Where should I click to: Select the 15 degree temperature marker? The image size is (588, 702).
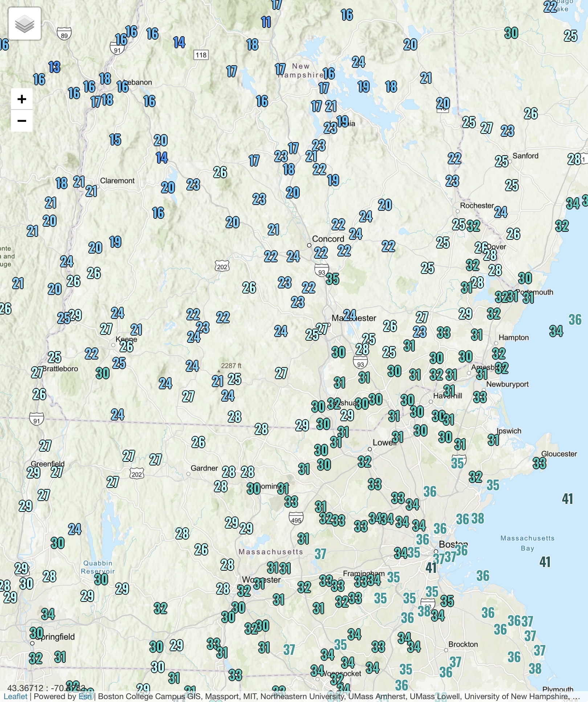(x=115, y=140)
